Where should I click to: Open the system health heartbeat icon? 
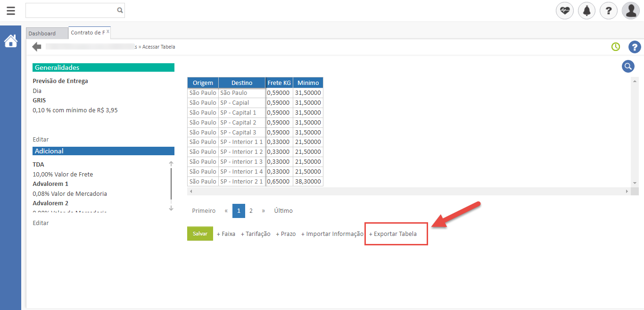pos(564,10)
